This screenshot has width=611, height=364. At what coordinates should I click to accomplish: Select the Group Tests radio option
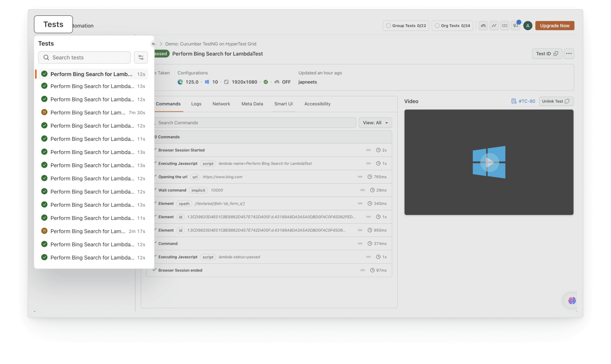pos(389,26)
